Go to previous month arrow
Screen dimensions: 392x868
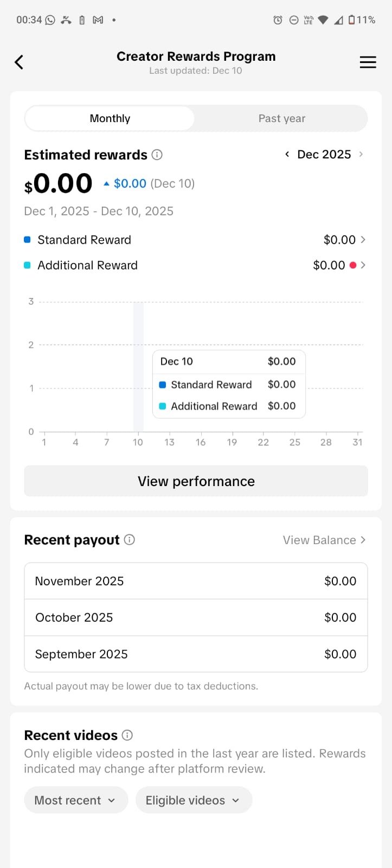tap(287, 155)
